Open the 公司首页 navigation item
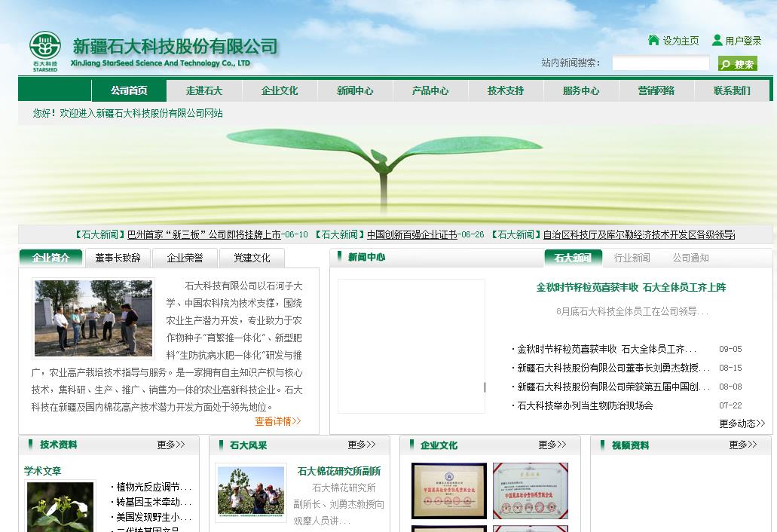Viewport: 777px width, 532px height. coord(129,90)
